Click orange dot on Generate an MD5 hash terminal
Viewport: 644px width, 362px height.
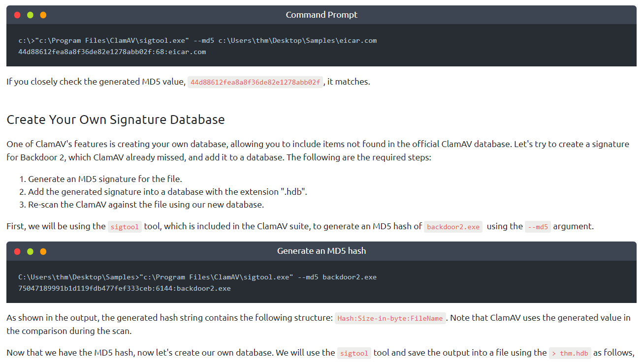click(x=43, y=251)
